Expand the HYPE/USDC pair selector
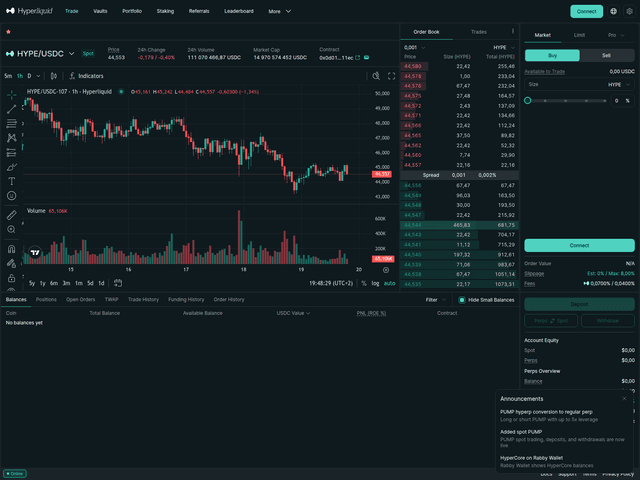Image resolution: width=640 pixels, height=480 pixels. (71, 53)
